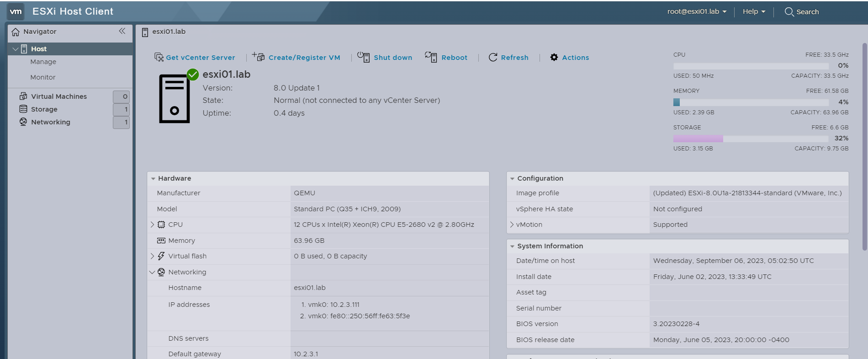
Task: Click the Storage usage bar
Action: 751,138
